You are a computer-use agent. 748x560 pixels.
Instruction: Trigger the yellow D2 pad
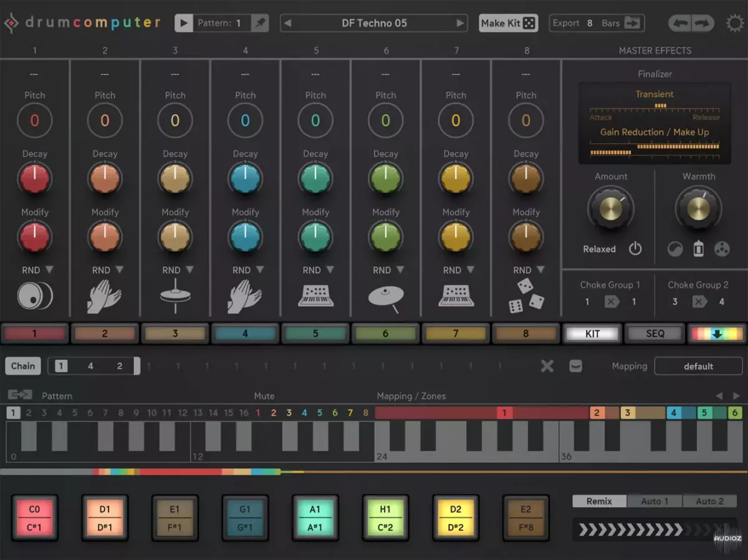tap(456, 517)
